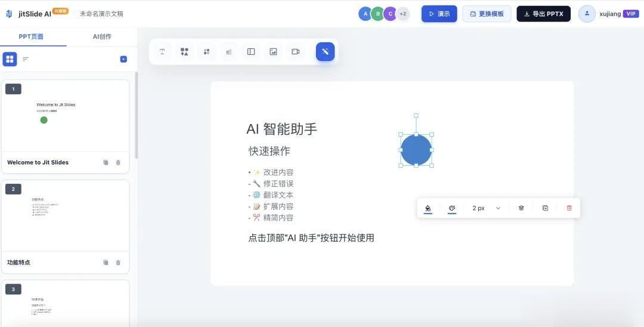Click the 翻译文本 list line
The image size is (644, 327).
coord(271,195)
